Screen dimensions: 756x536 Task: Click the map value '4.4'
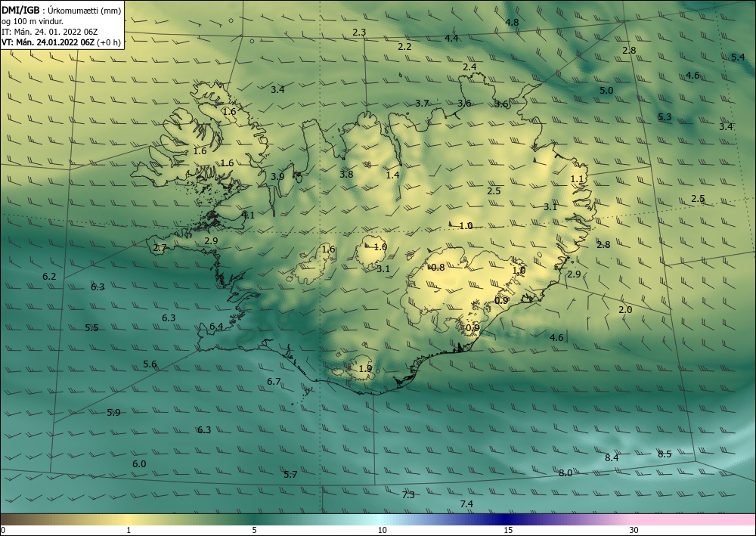(451, 38)
